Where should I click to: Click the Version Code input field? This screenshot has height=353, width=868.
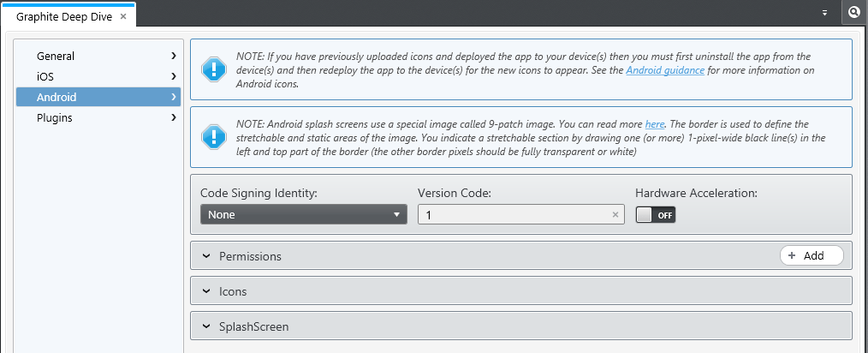pyautogui.click(x=521, y=214)
